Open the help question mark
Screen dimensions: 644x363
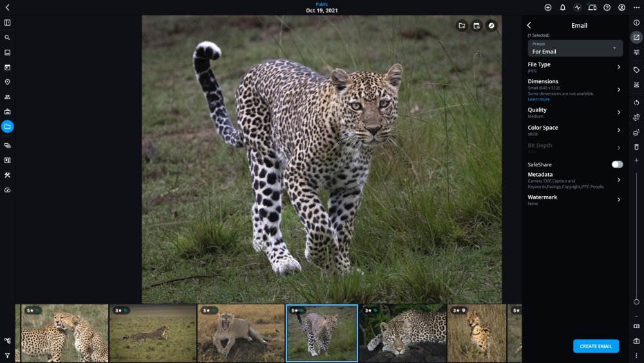(x=607, y=7)
